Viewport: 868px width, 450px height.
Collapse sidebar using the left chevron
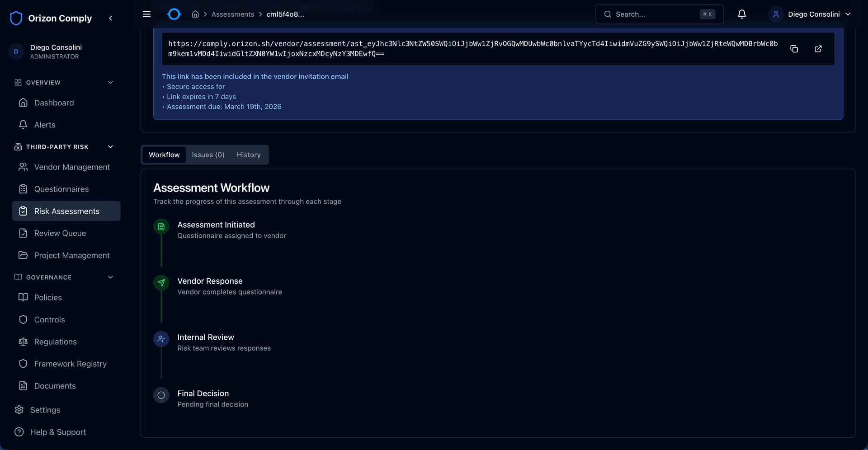point(111,18)
